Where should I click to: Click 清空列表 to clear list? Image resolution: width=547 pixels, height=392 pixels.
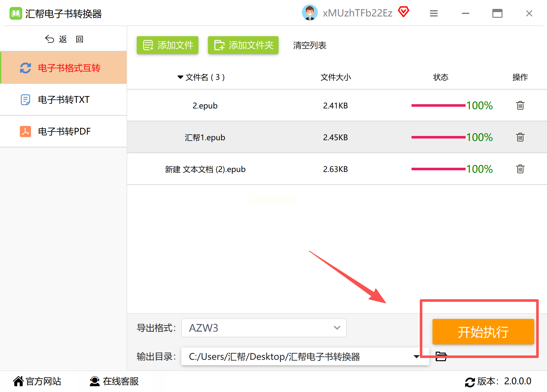pos(310,45)
